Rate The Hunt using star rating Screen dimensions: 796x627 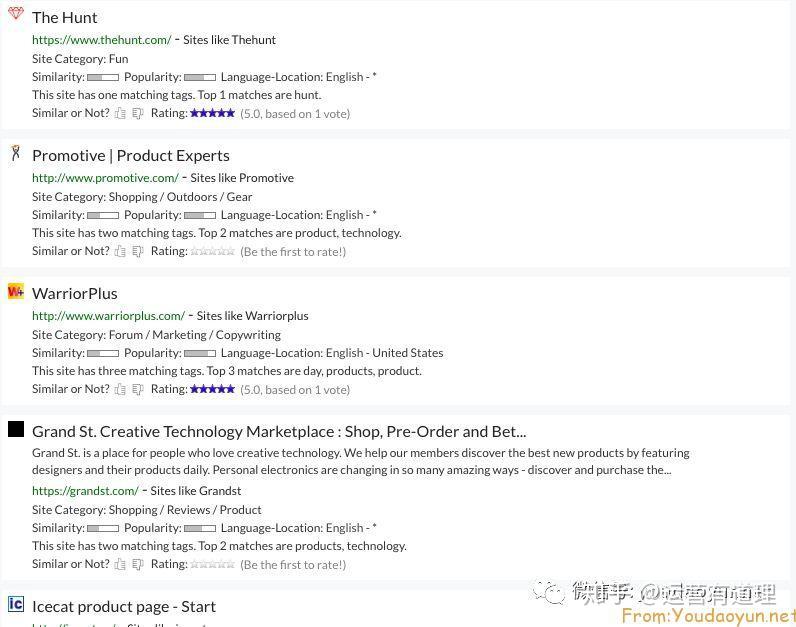point(212,113)
